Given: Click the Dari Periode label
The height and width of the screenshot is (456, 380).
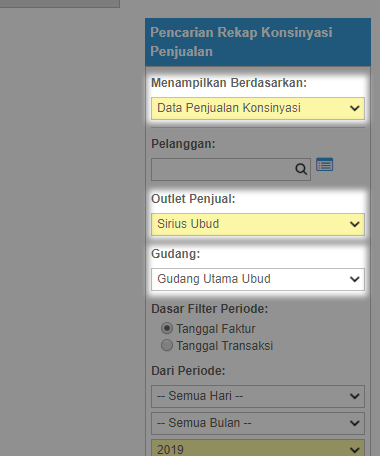Looking at the screenshot, I should point(188,371).
